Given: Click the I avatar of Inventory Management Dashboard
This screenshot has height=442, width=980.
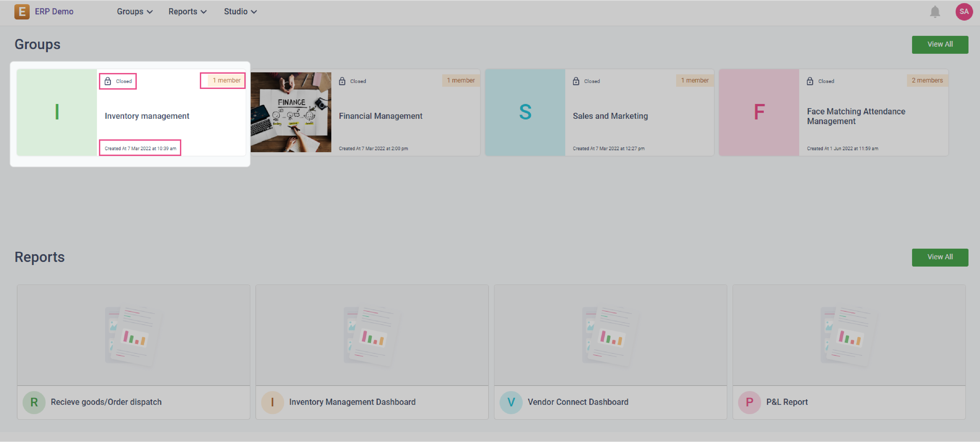Looking at the screenshot, I should (272, 402).
